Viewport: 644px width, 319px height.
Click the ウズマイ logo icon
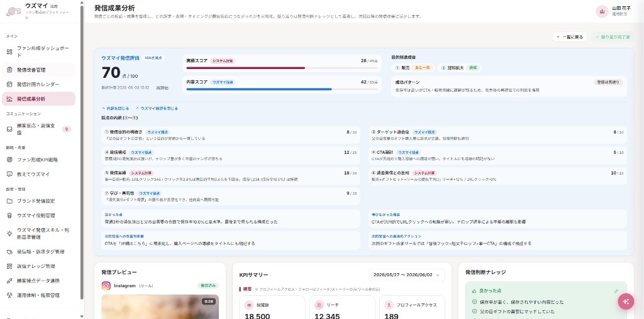(x=14, y=11)
